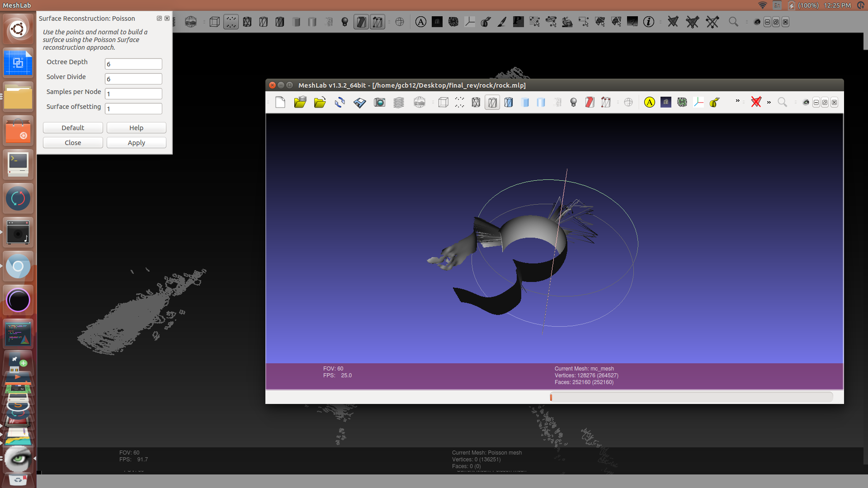Reload the mesh with blue arrows icon
The width and height of the screenshot is (868, 488).
click(340, 103)
